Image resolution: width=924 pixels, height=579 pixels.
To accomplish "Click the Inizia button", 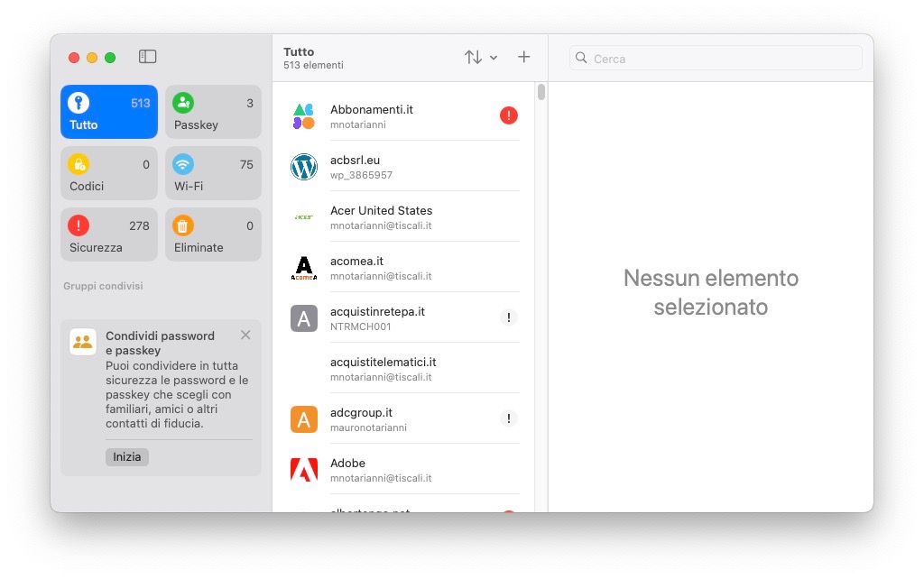I will tap(127, 457).
